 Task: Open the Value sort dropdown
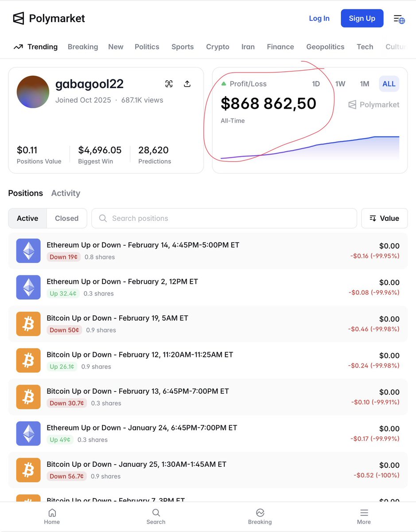(385, 218)
